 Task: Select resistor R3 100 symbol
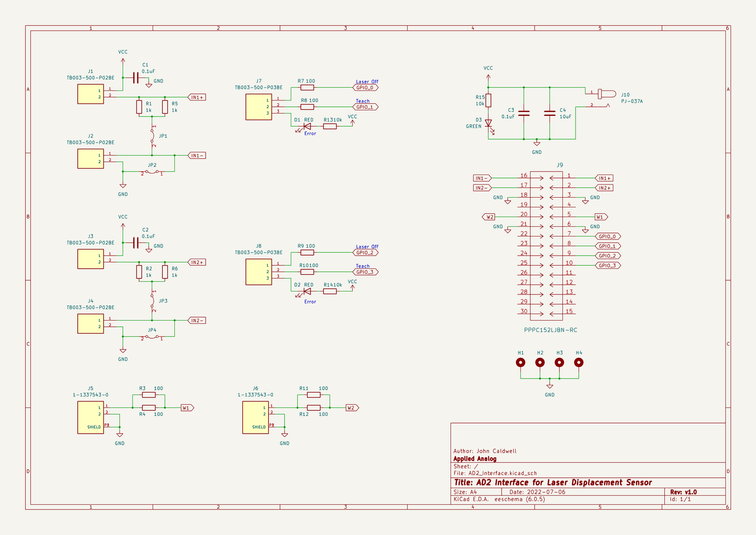point(149,394)
